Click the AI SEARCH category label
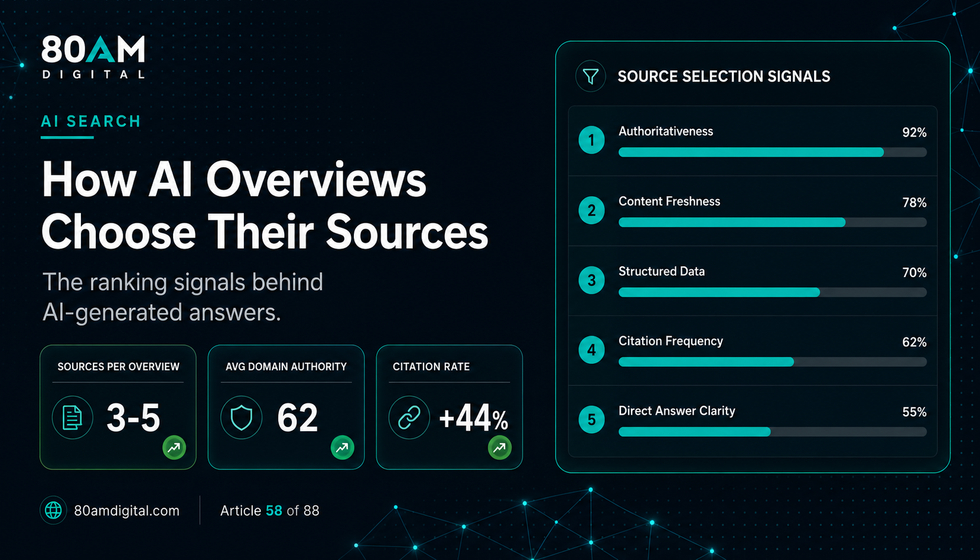Image resolution: width=980 pixels, height=560 pixels. (91, 122)
